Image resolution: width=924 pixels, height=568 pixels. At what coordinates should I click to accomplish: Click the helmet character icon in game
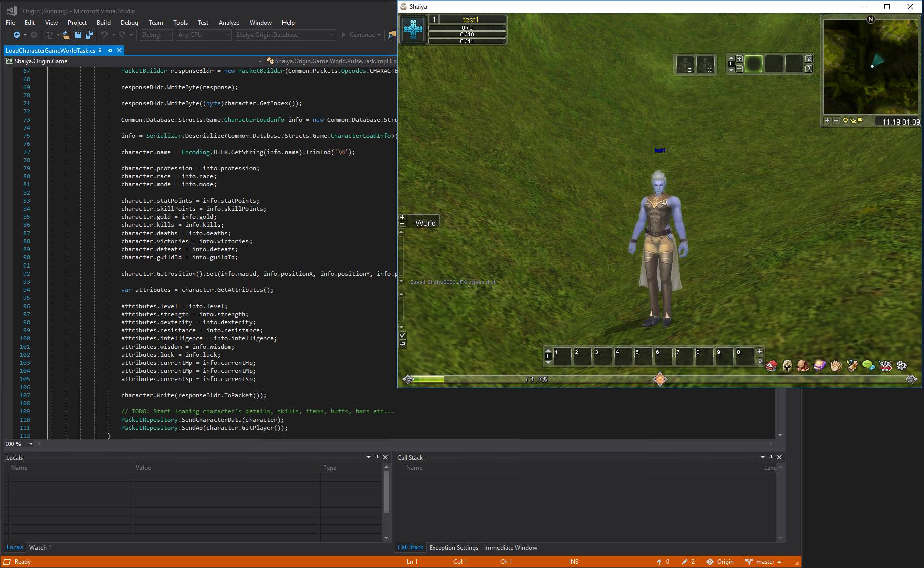[788, 365]
